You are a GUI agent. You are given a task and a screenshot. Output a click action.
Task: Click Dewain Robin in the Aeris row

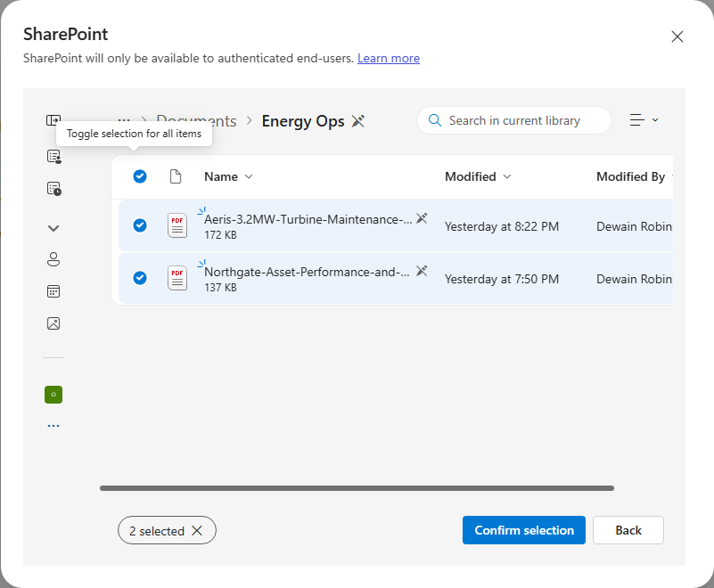635,226
